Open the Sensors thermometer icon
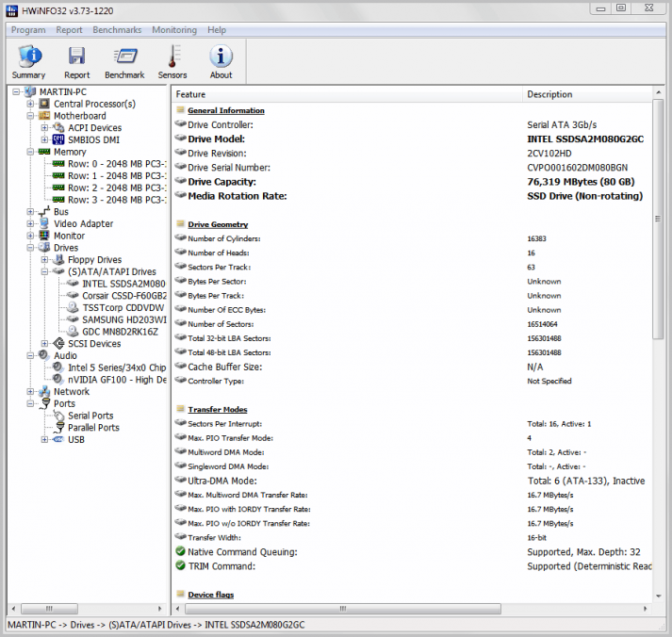 click(x=172, y=62)
